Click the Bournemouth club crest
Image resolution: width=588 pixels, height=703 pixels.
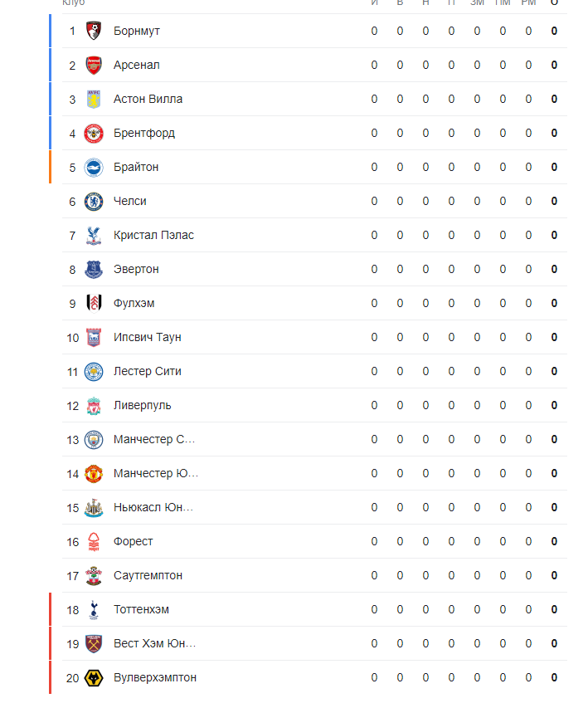coord(94,31)
